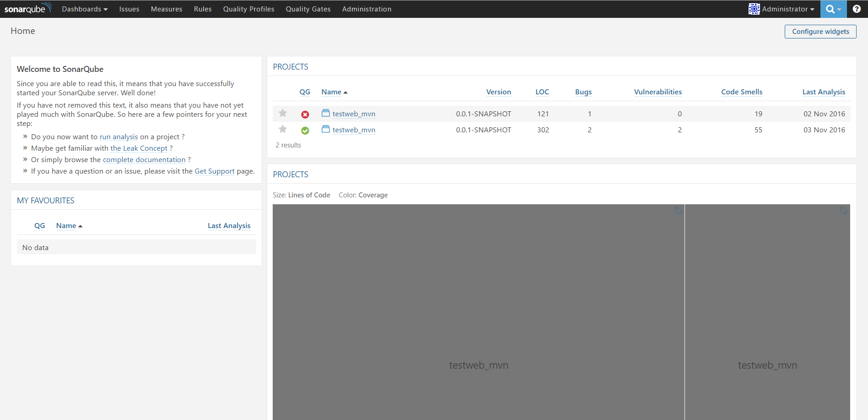Open the Administrator user dropdown

coord(788,9)
